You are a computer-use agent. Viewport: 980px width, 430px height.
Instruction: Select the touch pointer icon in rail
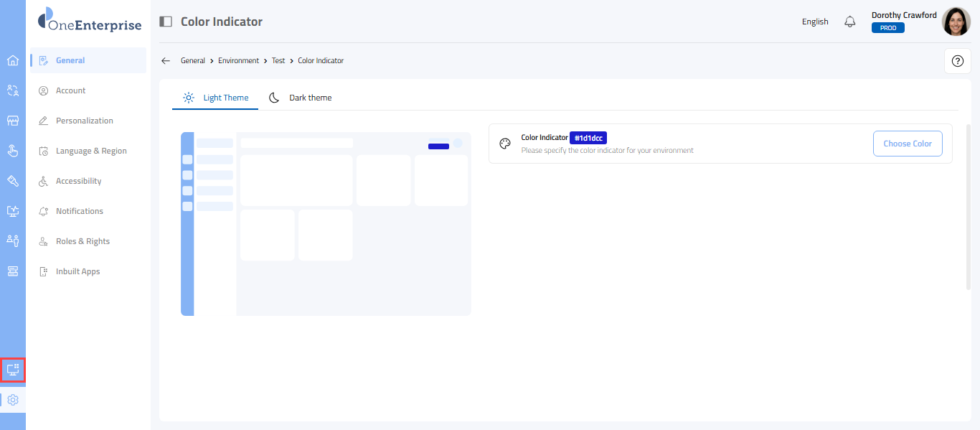12,151
